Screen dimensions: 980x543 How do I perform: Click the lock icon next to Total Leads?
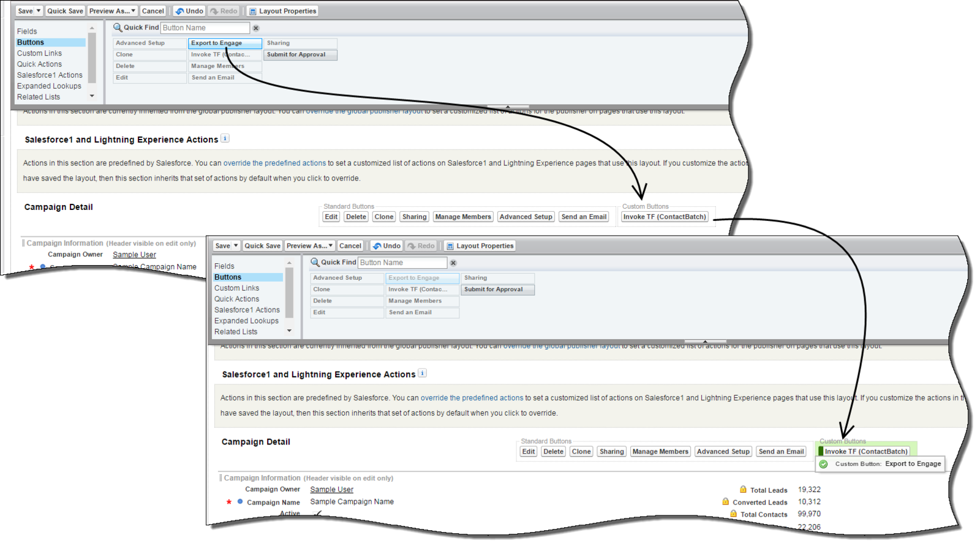(743, 489)
